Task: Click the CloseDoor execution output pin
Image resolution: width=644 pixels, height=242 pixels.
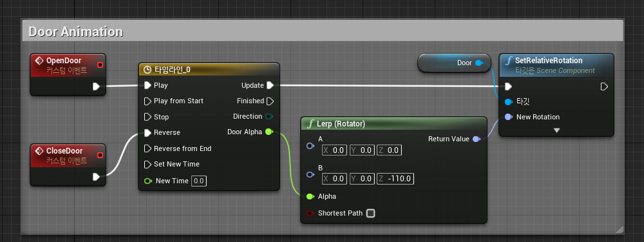Action: click(x=96, y=177)
